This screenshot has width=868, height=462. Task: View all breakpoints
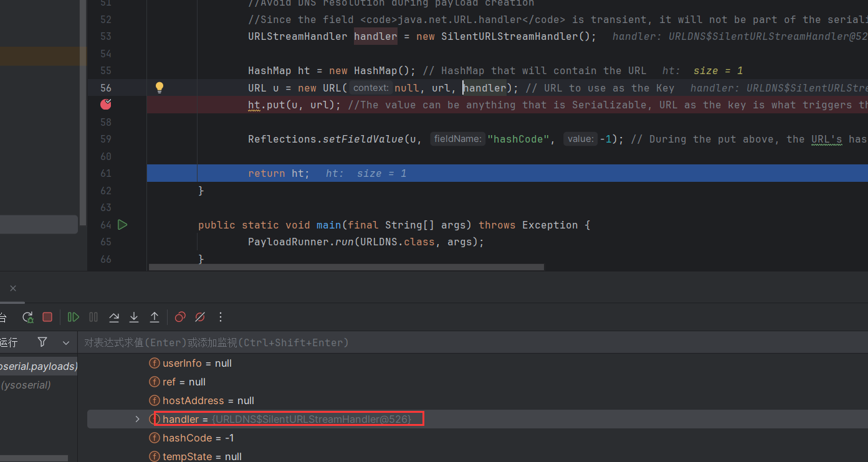point(180,318)
